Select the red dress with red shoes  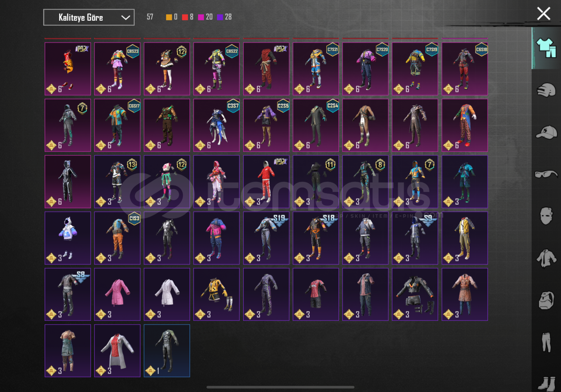[x=68, y=69]
